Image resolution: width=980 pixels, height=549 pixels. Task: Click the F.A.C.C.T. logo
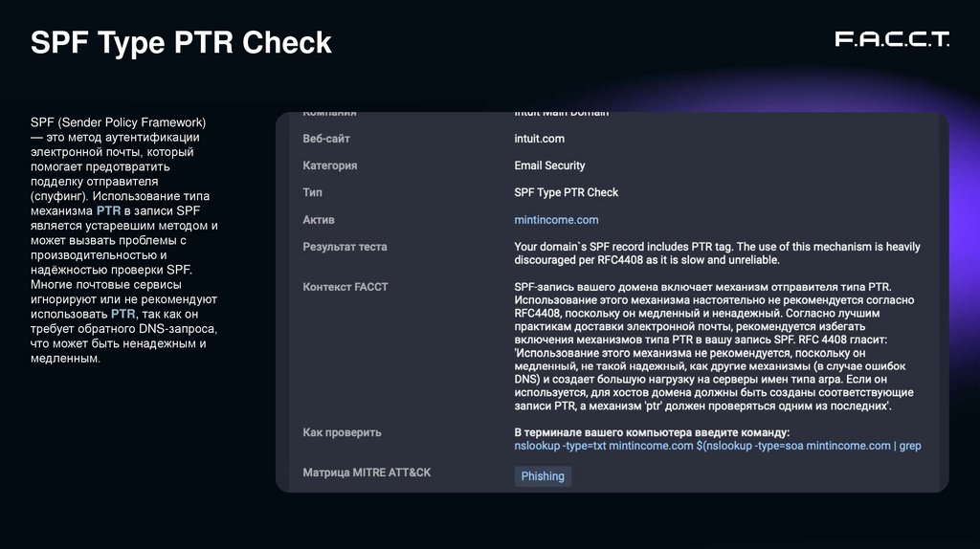click(892, 39)
